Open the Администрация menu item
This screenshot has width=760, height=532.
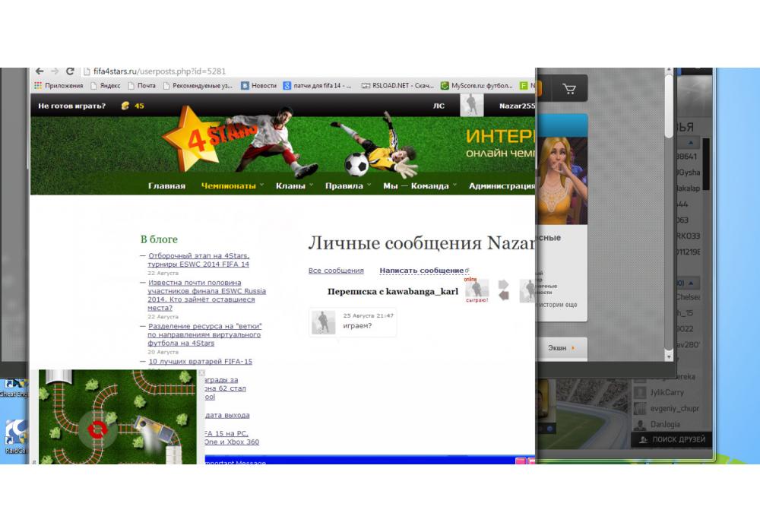pos(502,186)
